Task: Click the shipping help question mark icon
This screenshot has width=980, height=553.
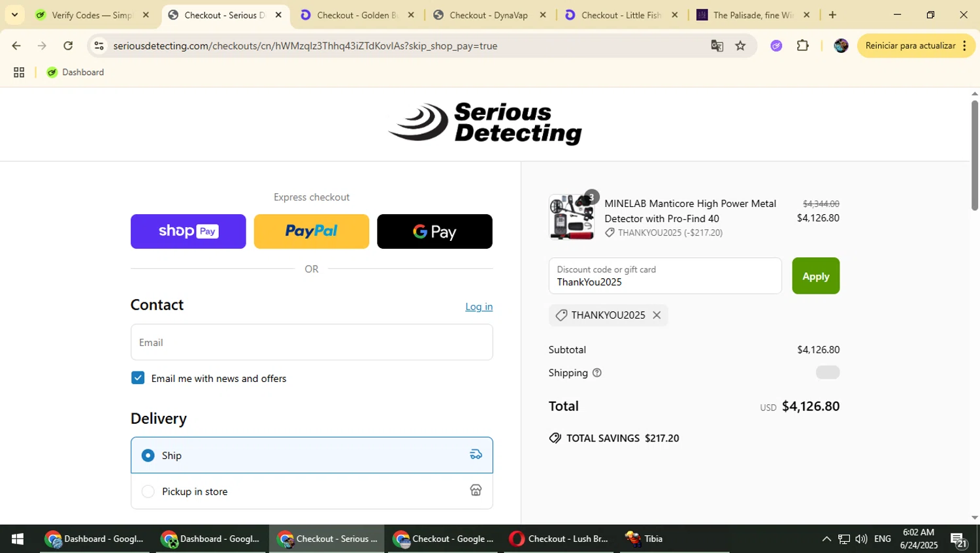Action: point(596,373)
